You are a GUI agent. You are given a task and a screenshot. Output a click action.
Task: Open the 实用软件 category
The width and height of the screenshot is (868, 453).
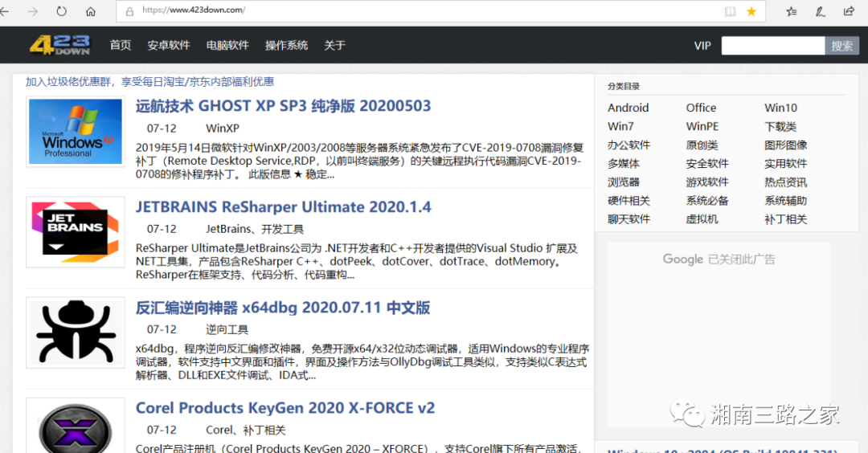pos(785,164)
